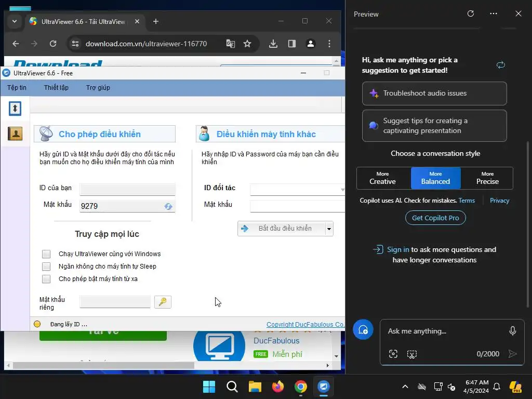Click the key icon beside Mật khẩu riêng
Screen dimensions: 532x399
click(x=163, y=302)
